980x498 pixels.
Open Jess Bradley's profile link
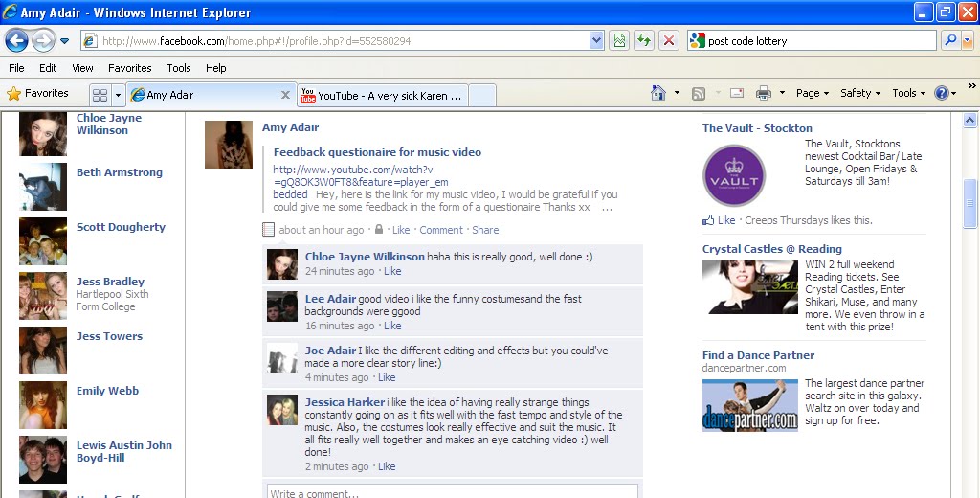pos(110,282)
